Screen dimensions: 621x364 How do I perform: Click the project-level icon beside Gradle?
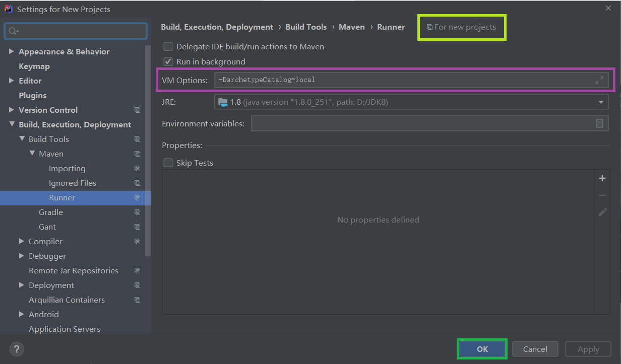click(x=137, y=212)
